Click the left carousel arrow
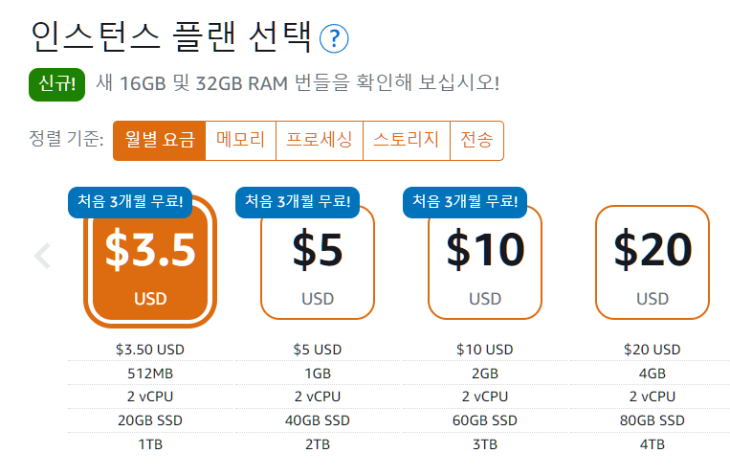 pos(42,256)
